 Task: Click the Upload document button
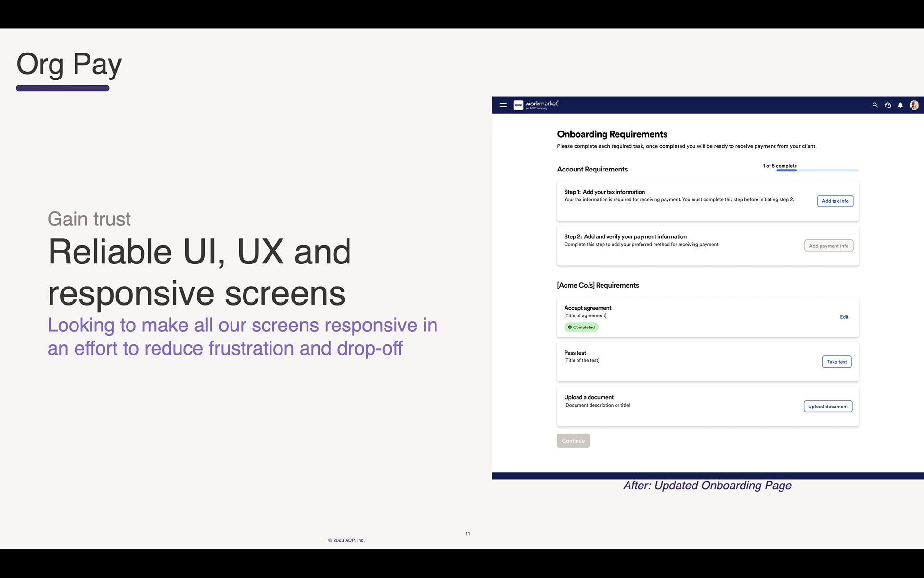tap(828, 407)
